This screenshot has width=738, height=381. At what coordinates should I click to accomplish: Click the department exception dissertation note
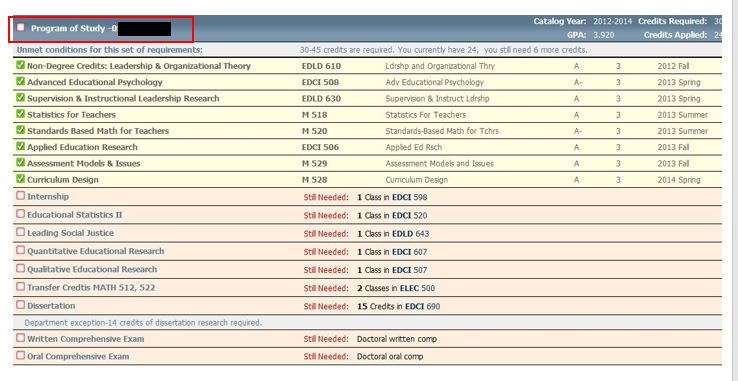143,323
